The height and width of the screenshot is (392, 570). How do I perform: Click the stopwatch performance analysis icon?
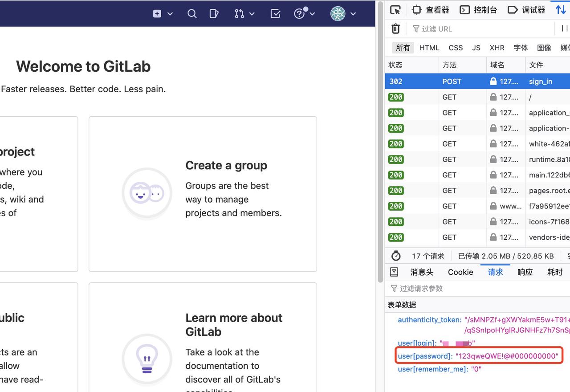click(396, 256)
